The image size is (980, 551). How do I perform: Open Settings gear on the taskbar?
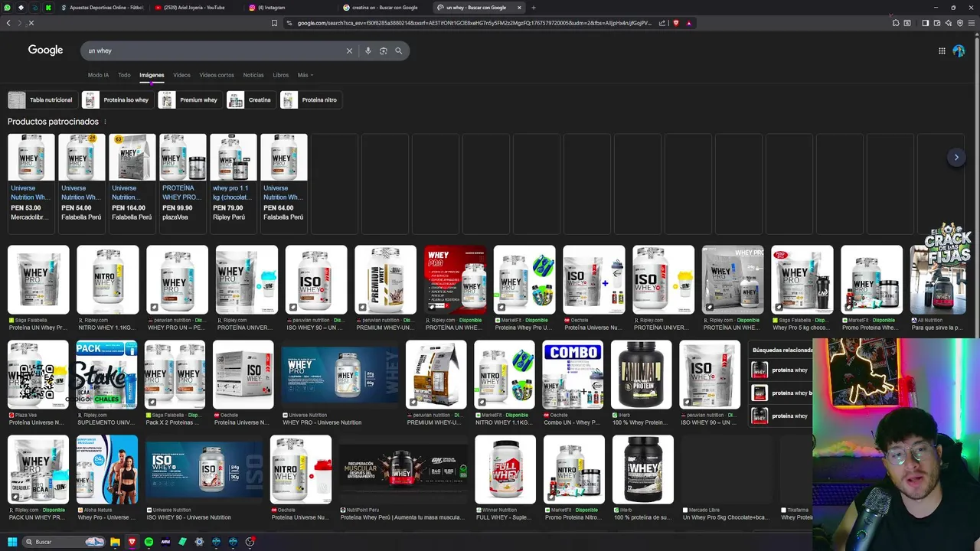coord(199,542)
